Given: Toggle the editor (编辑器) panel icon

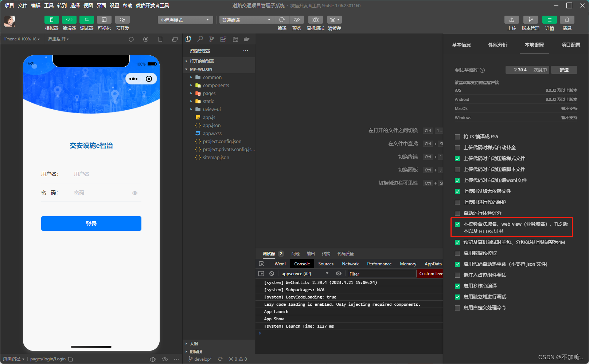Looking at the screenshot, I should pos(69,20).
